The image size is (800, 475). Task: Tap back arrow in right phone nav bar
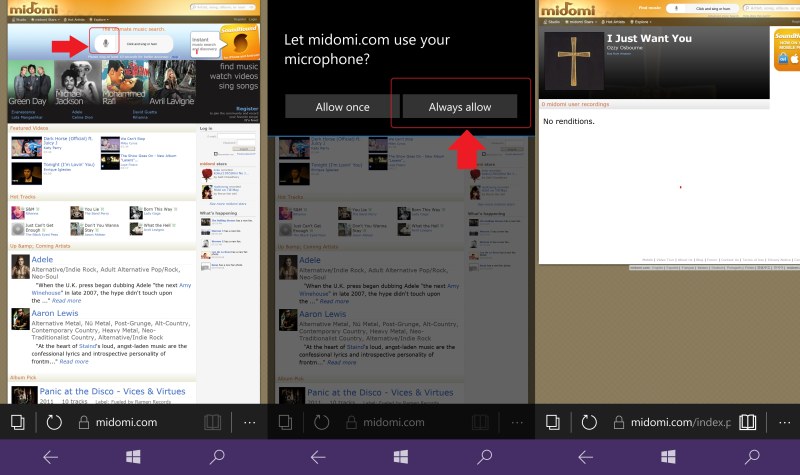585,457
